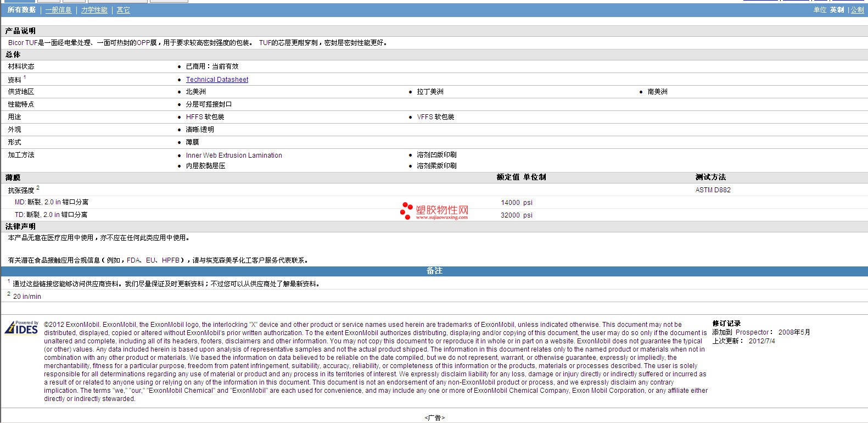The width and height of the screenshot is (868, 423).
Task: Switch units to 英制
Action: tap(837, 10)
